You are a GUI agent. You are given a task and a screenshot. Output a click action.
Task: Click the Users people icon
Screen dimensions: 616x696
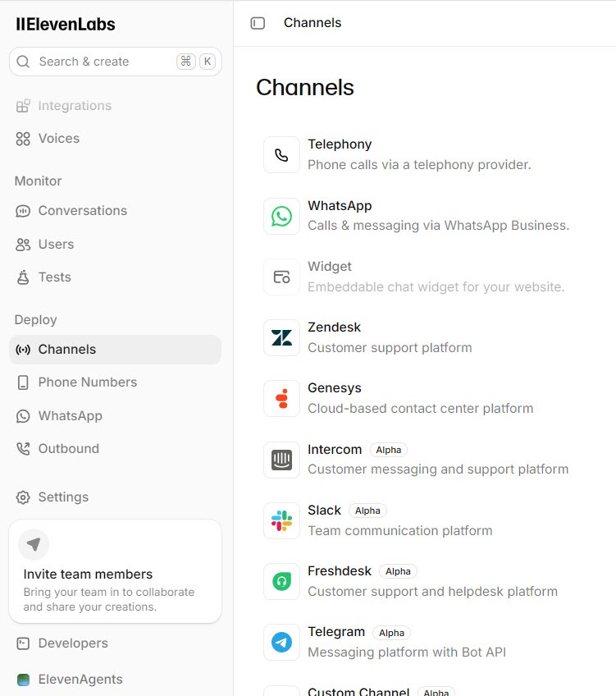23,245
